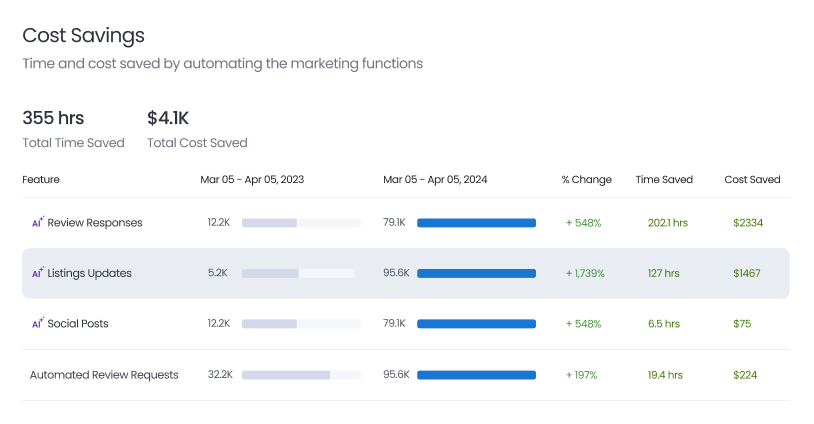Viewport: 814px width, 424px height.
Task: Click the Feature column header
Action: point(41,180)
